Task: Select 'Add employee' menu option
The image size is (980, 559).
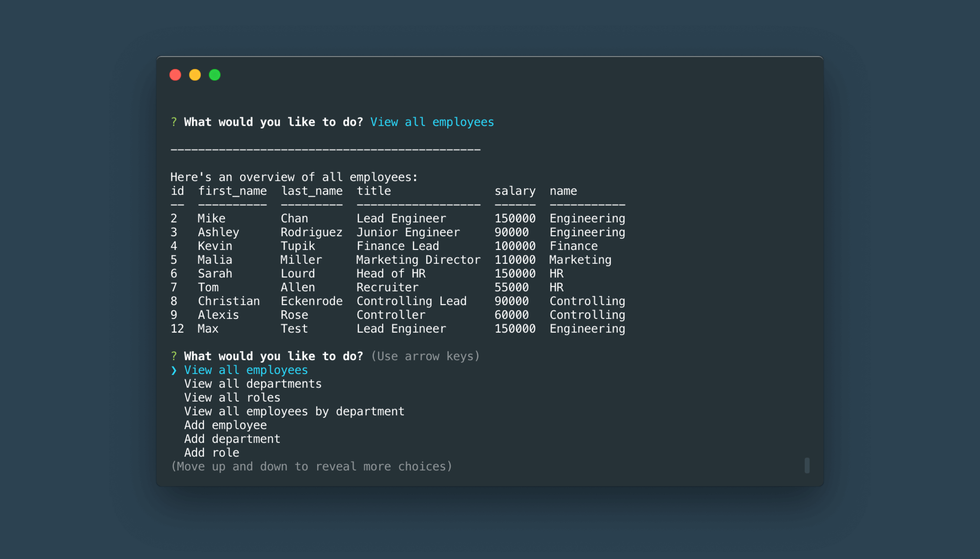Action: (224, 425)
